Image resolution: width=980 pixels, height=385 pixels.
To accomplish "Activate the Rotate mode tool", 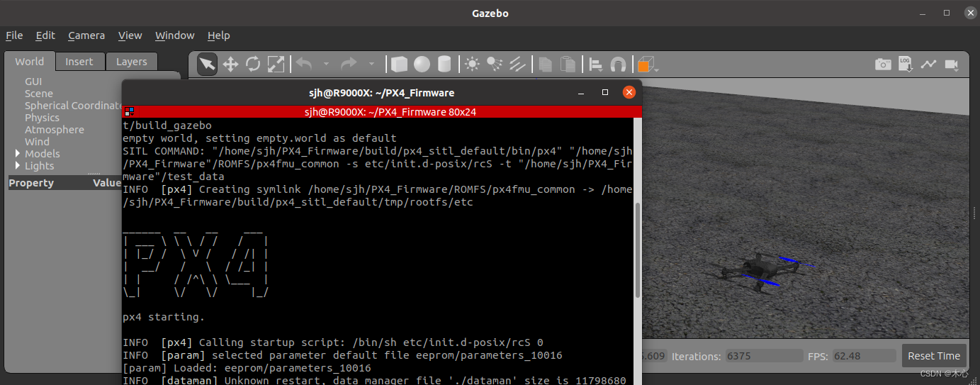I will point(253,65).
